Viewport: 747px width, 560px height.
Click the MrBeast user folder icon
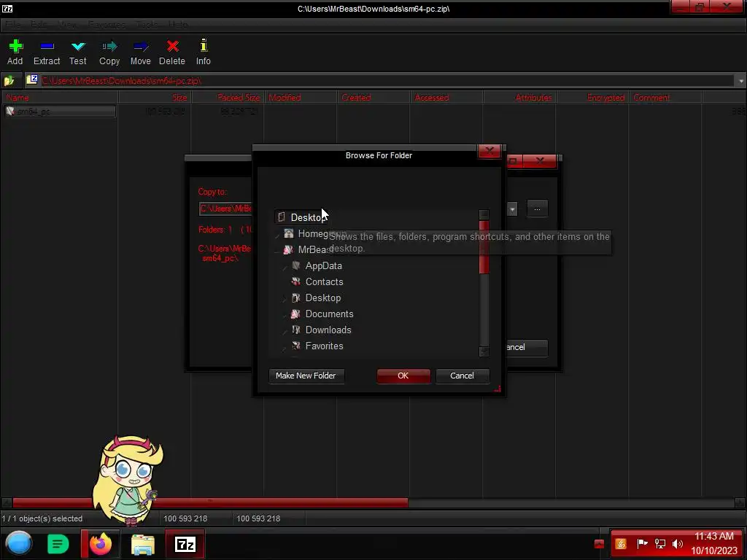point(288,249)
